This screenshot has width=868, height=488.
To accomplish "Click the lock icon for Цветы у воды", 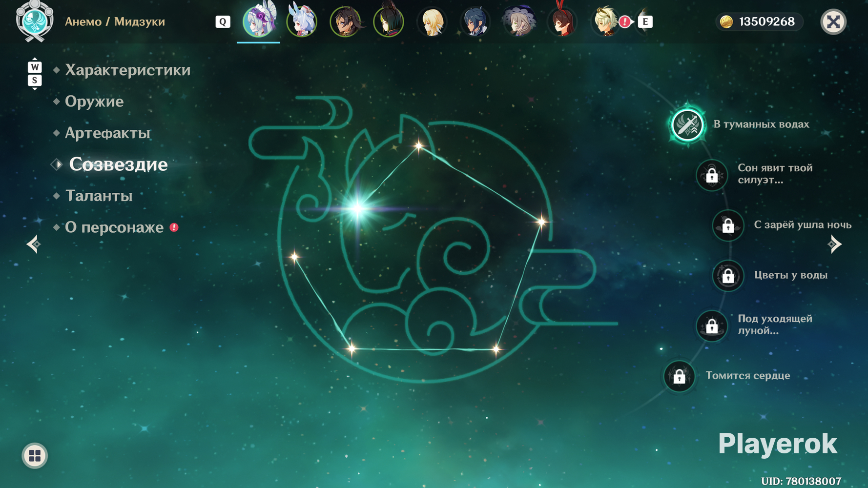I will (728, 276).
